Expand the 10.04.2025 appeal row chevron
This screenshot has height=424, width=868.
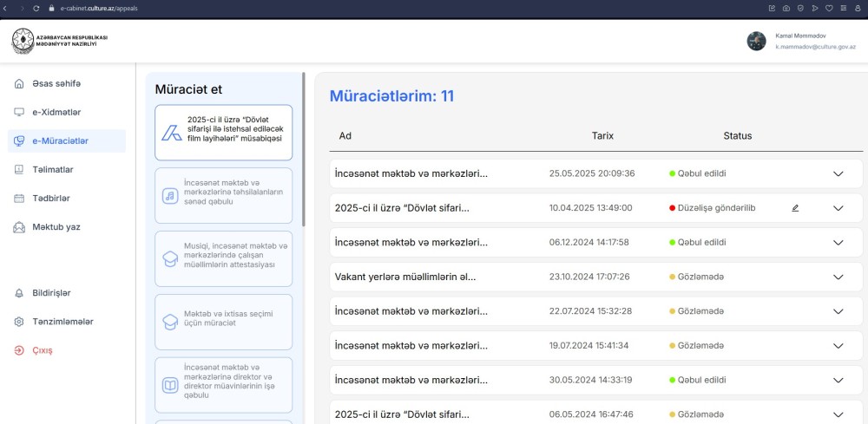pyautogui.click(x=838, y=208)
